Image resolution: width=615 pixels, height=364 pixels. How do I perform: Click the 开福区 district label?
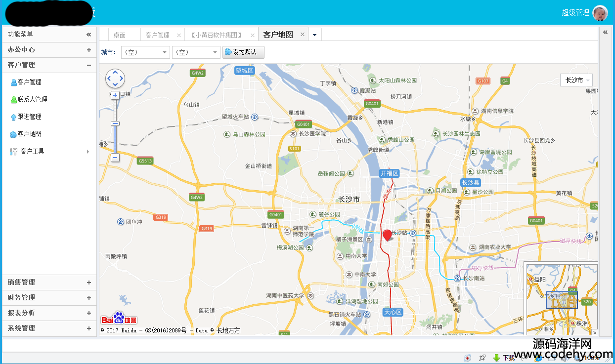pos(389,173)
